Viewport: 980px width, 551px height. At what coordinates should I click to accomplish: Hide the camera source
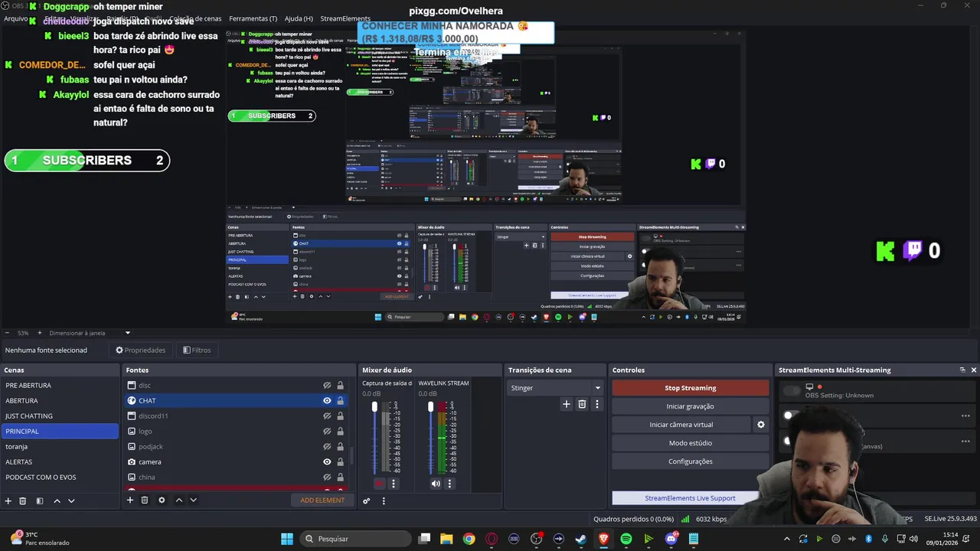coord(327,462)
